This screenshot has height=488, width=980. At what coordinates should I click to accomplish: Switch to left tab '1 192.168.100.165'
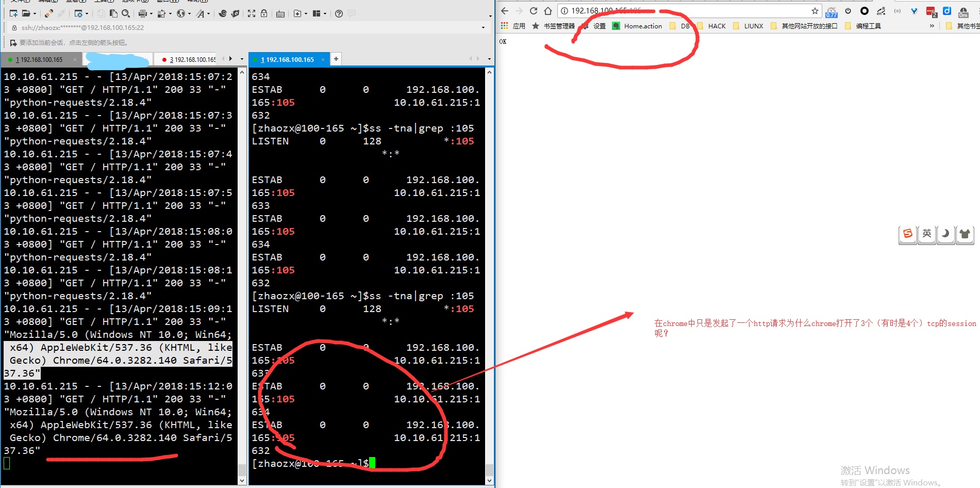tap(41, 60)
